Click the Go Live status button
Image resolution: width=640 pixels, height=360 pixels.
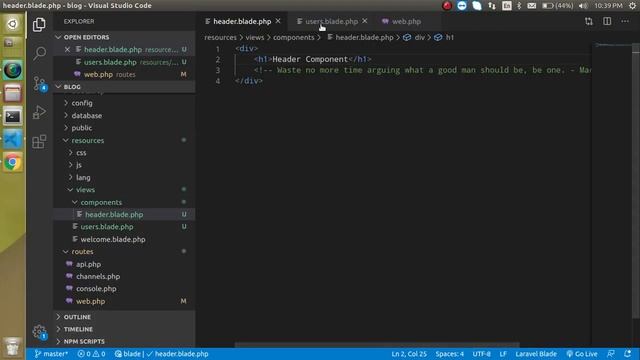(x=582, y=354)
